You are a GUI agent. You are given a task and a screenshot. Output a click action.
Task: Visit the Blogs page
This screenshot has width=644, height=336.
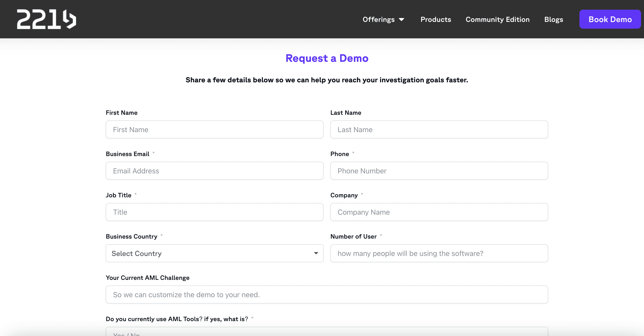click(554, 19)
